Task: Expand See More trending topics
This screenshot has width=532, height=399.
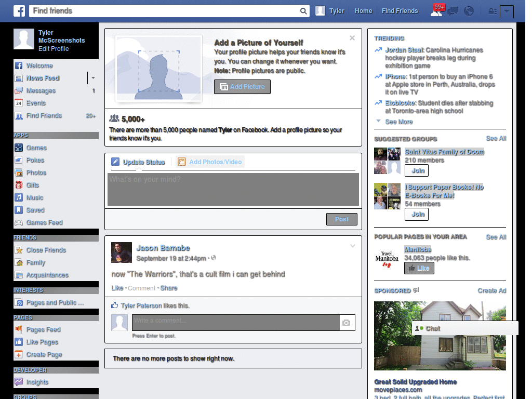Action: pyautogui.click(x=398, y=122)
